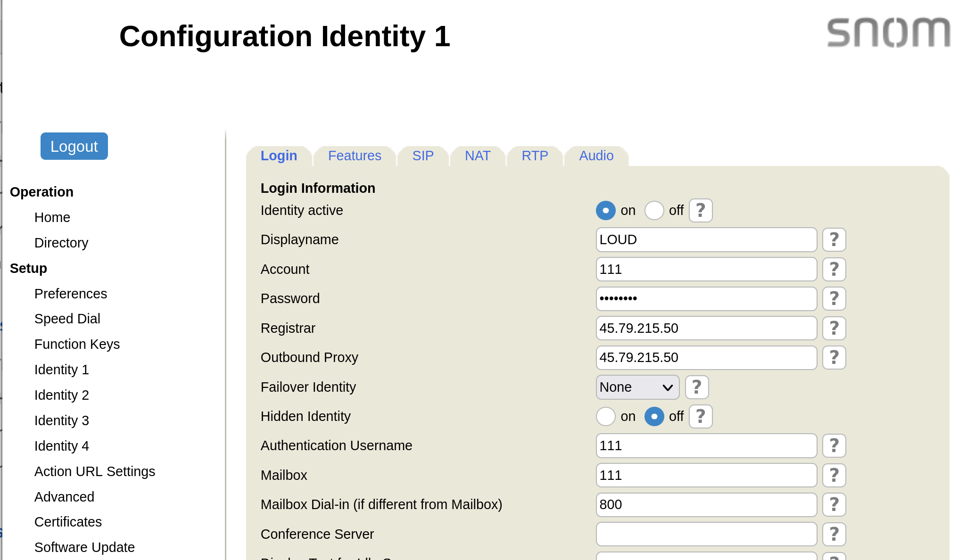
Task: Open Outbound Proxy help icon
Action: tap(834, 357)
